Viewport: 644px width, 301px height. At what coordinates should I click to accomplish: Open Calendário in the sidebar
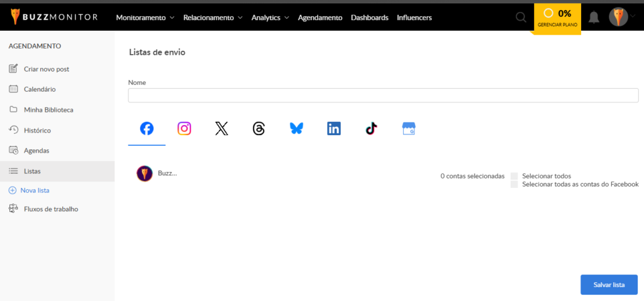(x=40, y=89)
